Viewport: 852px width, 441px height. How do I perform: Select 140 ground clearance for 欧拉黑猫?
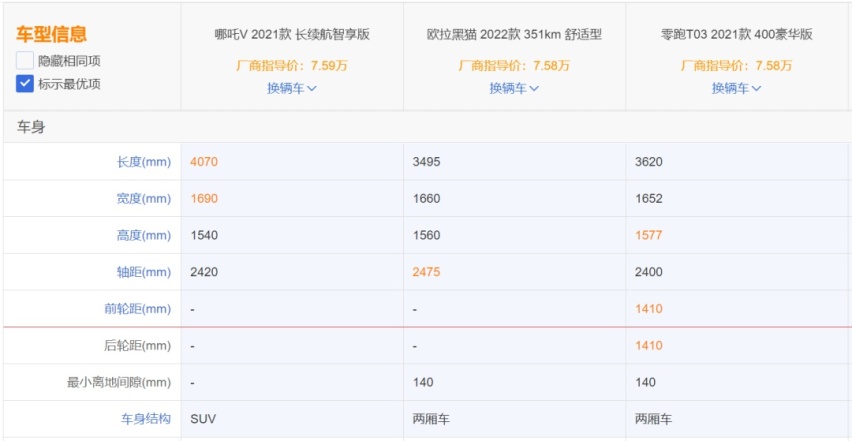423,383
